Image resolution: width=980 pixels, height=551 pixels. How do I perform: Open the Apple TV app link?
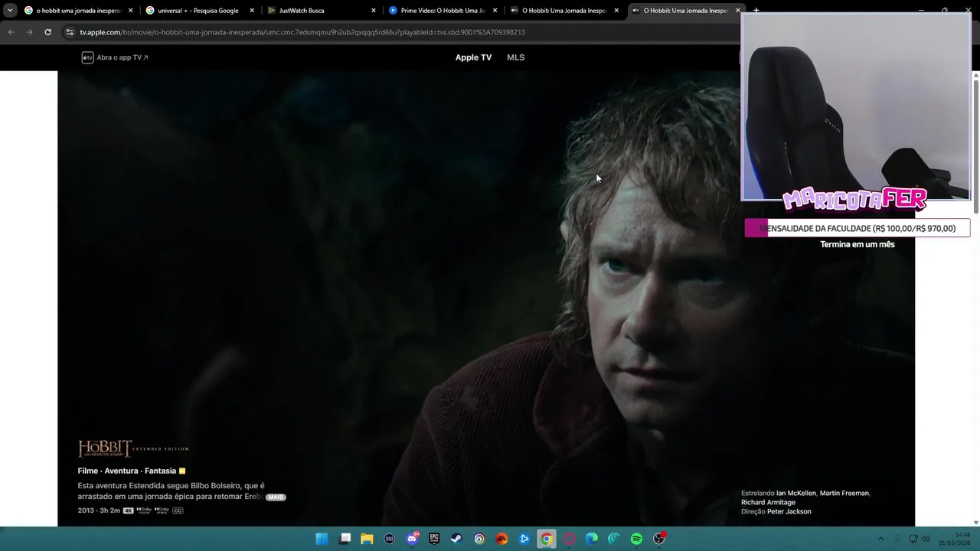click(x=115, y=57)
